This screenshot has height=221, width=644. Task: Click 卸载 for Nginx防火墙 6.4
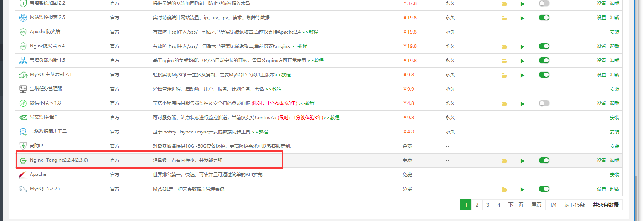[x=615, y=46]
